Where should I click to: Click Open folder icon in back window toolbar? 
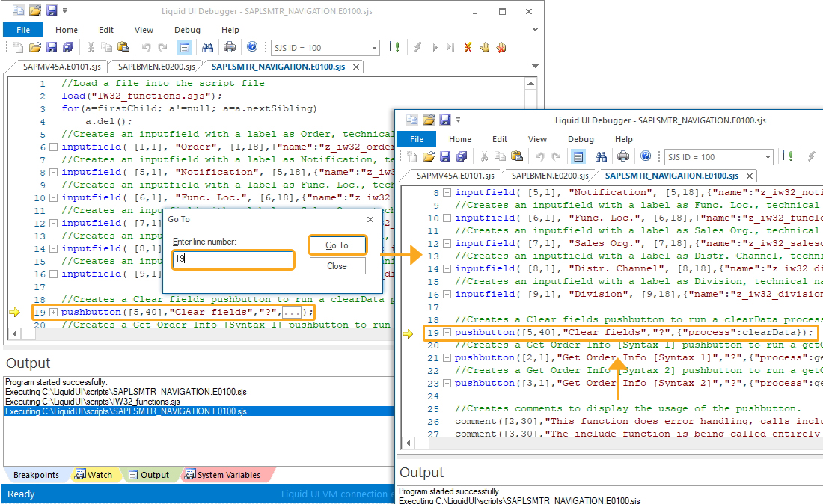pos(34,48)
